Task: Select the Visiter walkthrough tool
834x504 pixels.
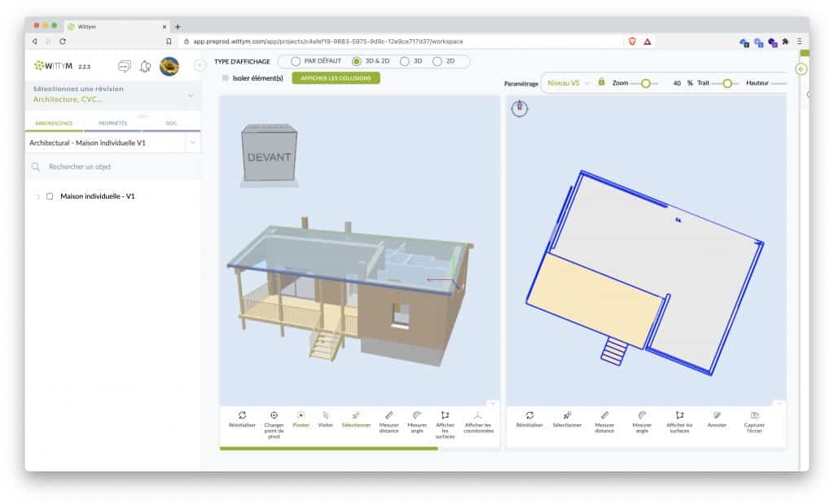Action: pos(325,419)
